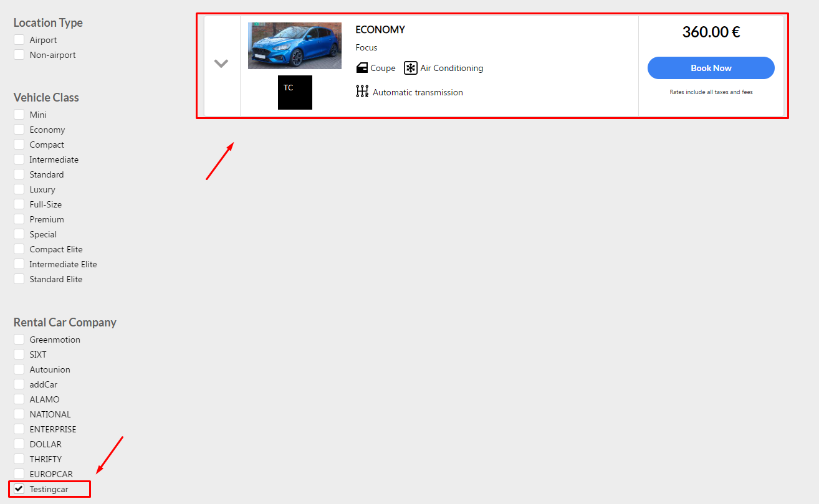Image resolution: width=819 pixels, height=504 pixels.
Task: Tick the Non-airport checkbox
Action: pyautogui.click(x=19, y=55)
